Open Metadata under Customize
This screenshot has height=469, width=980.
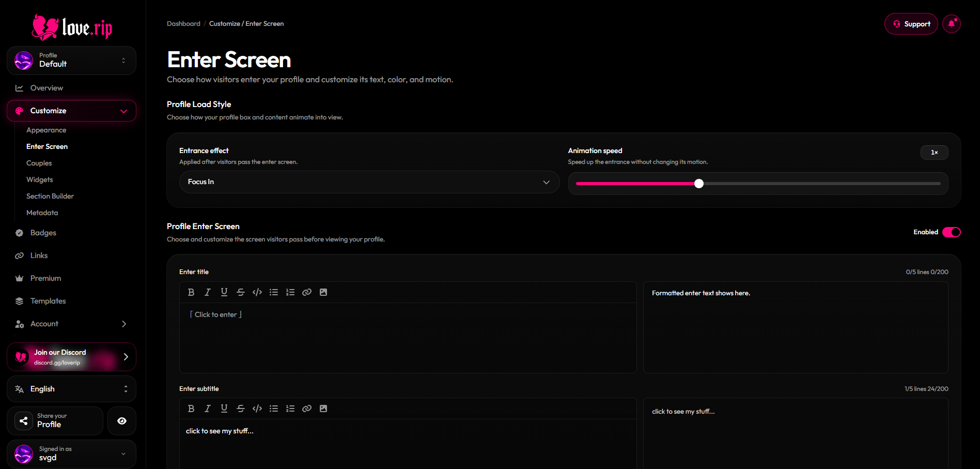[x=42, y=213]
